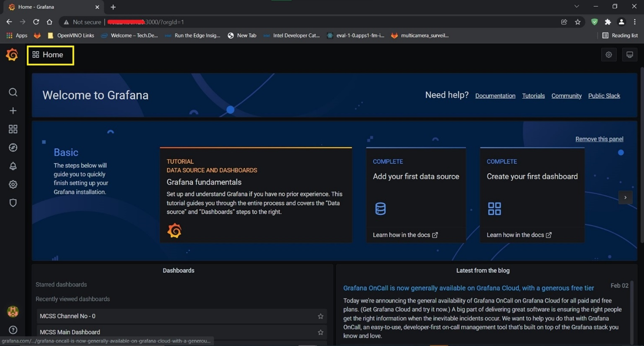Open the Search dashboards magnifier icon
The image size is (644, 346).
(x=13, y=92)
